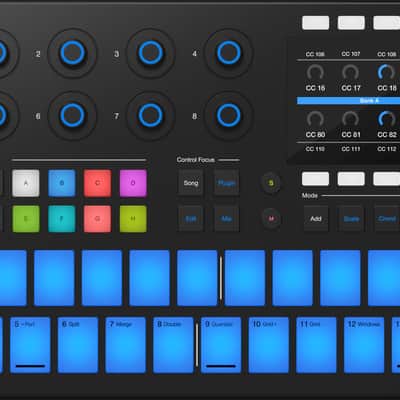Set Control Focus to Edit

coord(191,219)
